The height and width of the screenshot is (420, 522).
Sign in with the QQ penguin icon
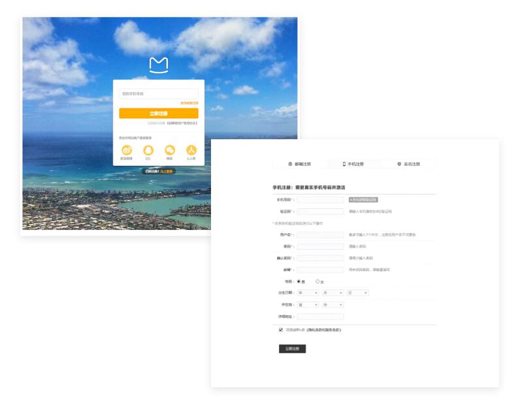click(x=148, y=150)
